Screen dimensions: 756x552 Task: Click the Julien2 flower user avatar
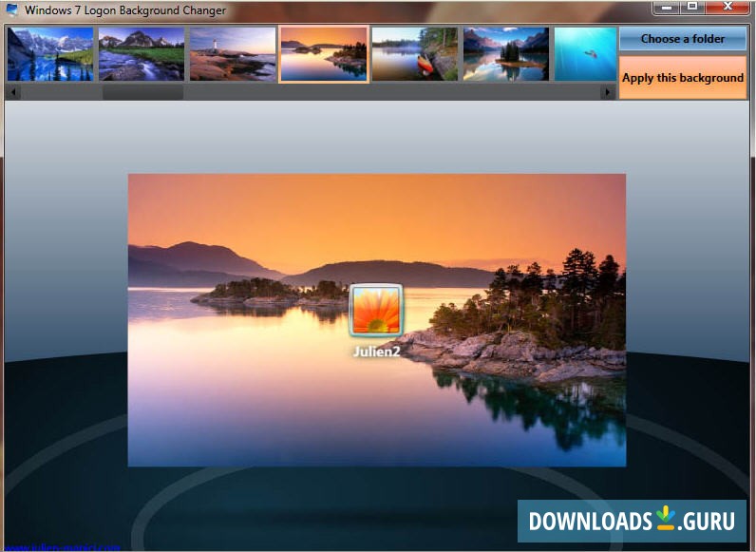tap(376, 311)
